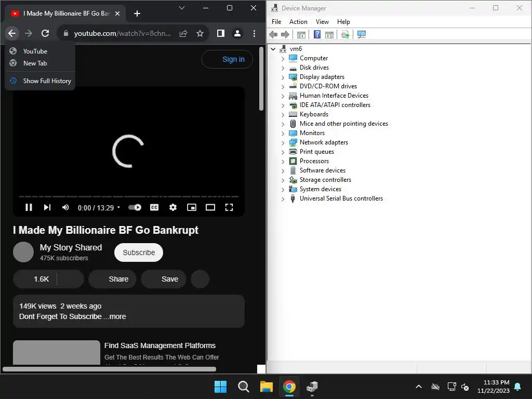
Task: Click the address bar URL field
Action: (122, 33)
